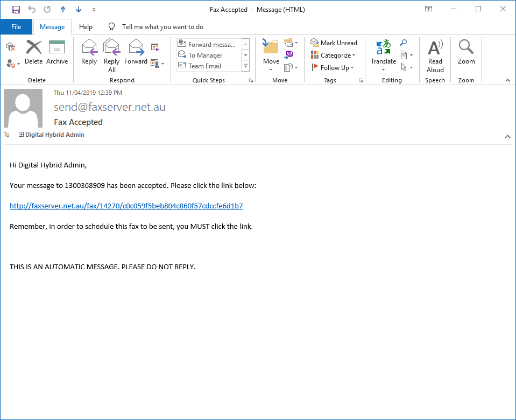The height and width of the screenshot is (420, 516).
Task: Open the Rules dropdown
Action: 291,43
